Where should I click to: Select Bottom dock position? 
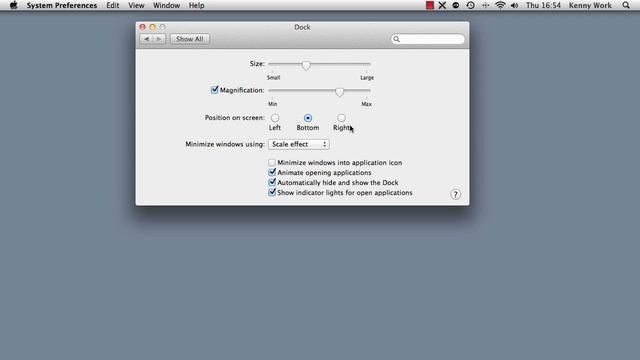(308, 118)
